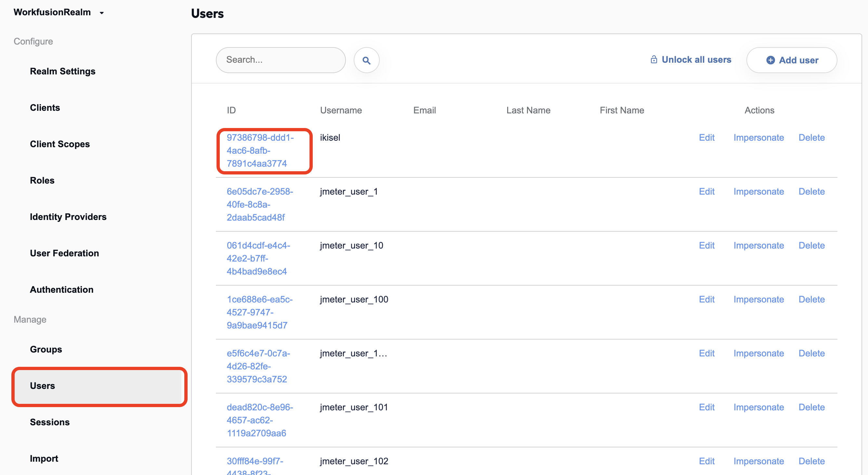Click the plus icon in Add user

point(770,60)
